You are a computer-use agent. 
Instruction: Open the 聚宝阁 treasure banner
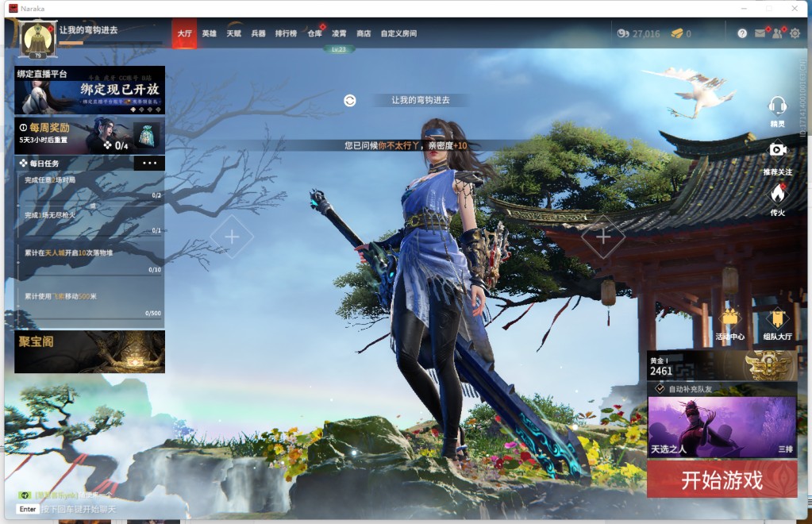[x=90, y=352]
